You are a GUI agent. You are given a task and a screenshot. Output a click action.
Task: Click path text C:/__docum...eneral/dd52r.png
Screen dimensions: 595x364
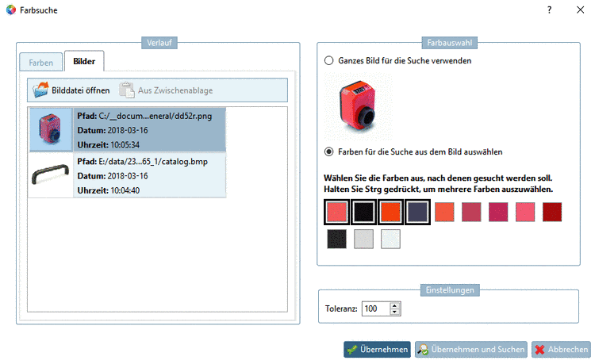coord(155,116)
